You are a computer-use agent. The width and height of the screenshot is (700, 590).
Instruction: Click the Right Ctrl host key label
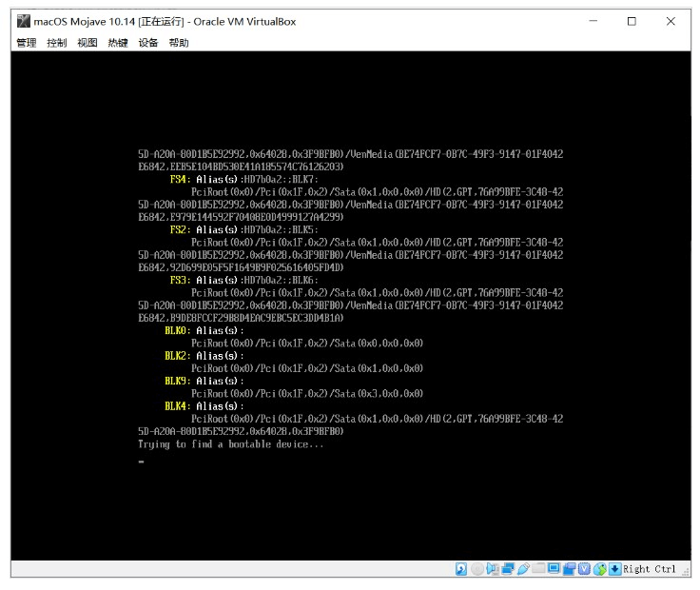point(650,569)
